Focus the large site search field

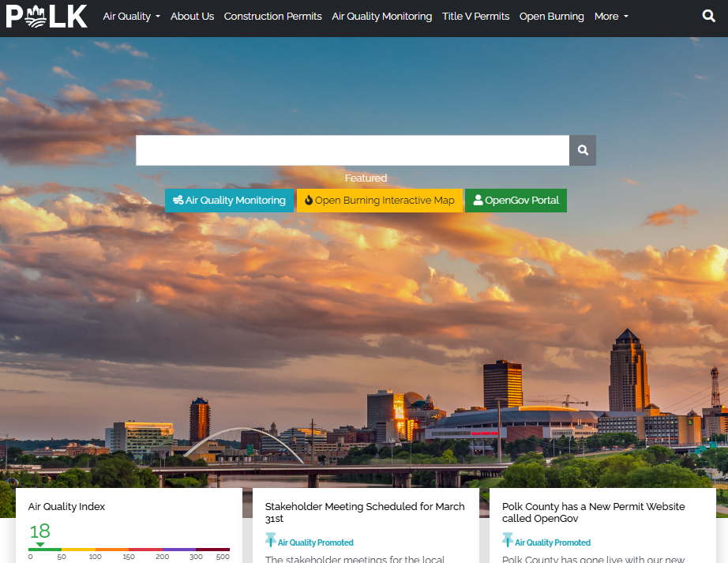(352, 150)
